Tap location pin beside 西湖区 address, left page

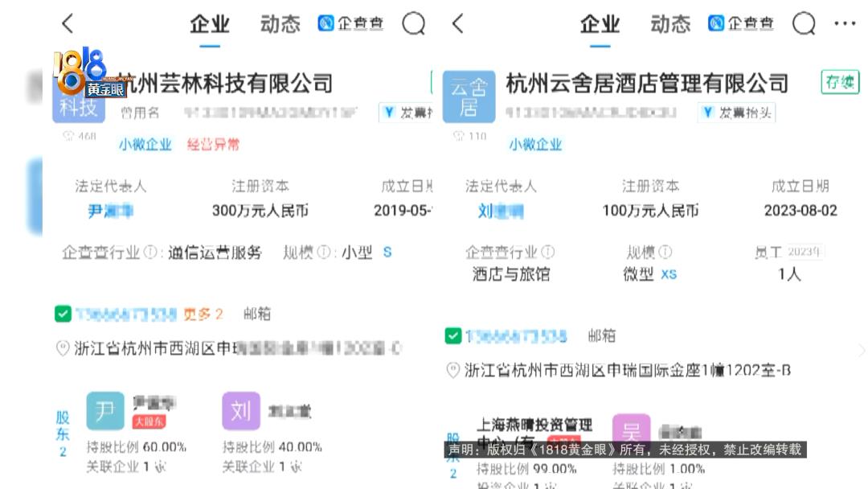[x=63, y=348]
